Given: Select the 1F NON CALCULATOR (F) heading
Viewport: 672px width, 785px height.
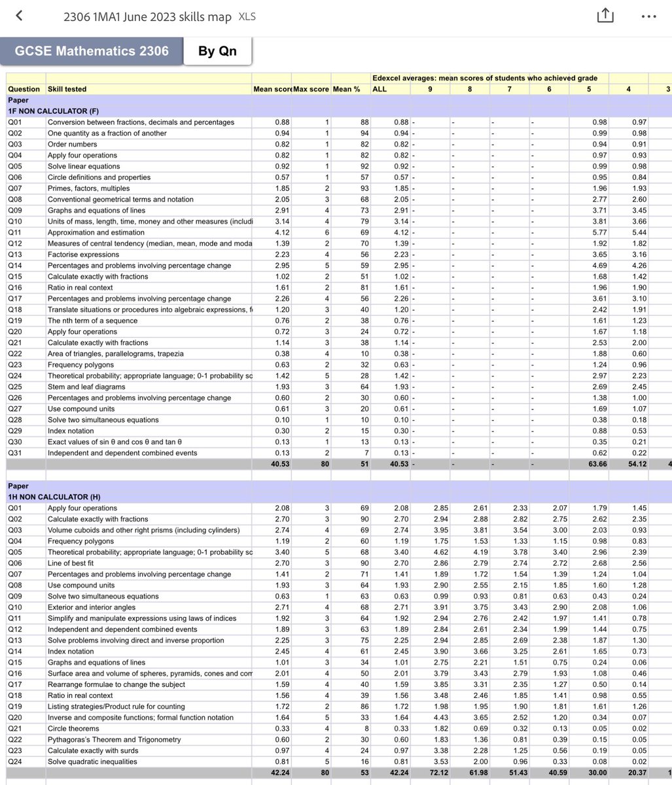Looking at the screenshot, I should (x=53, y=111).
